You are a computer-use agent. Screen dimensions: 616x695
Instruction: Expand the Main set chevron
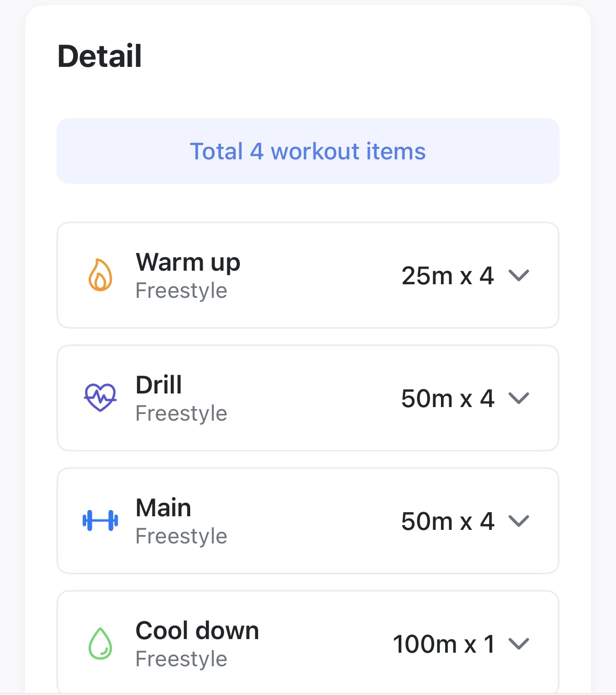click(x=519, y=521)
